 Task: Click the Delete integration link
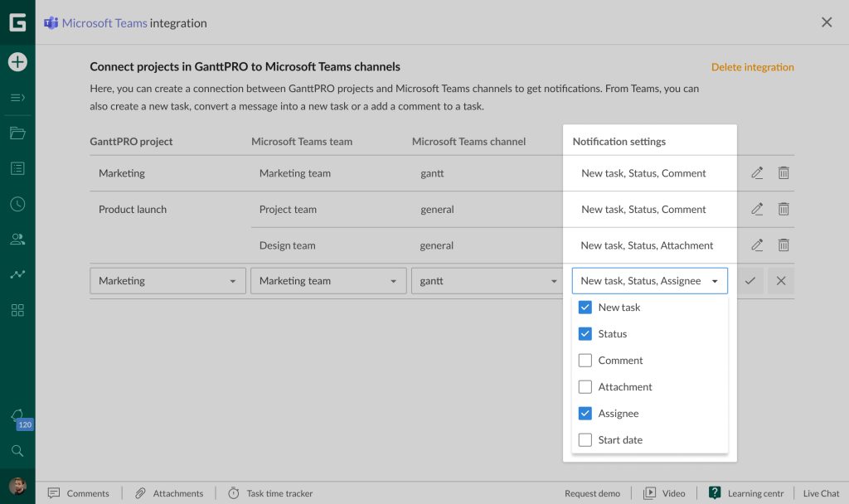tap(752, 67)
